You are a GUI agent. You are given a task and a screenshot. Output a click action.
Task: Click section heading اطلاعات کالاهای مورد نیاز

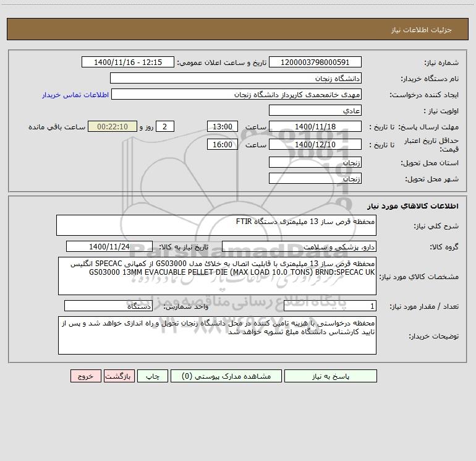(413, 205)
